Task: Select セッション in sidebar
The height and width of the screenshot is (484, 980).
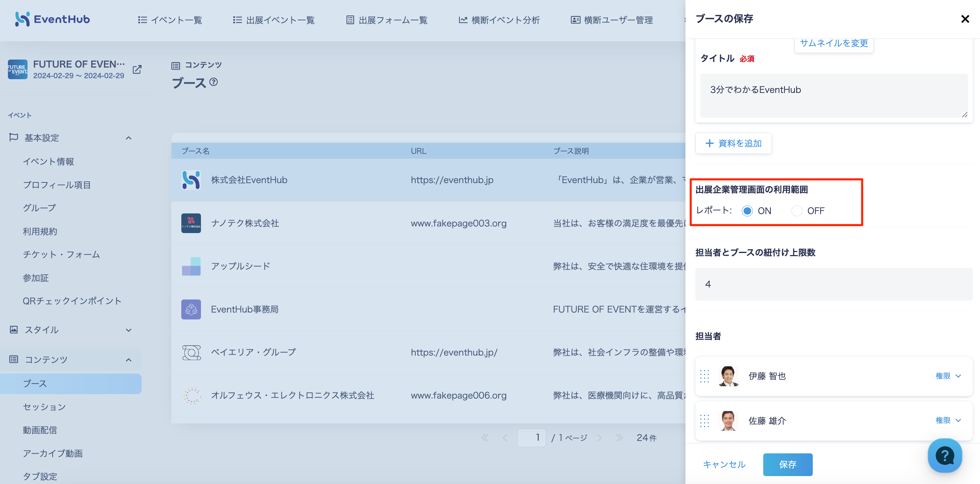Action: click(44, 407)
